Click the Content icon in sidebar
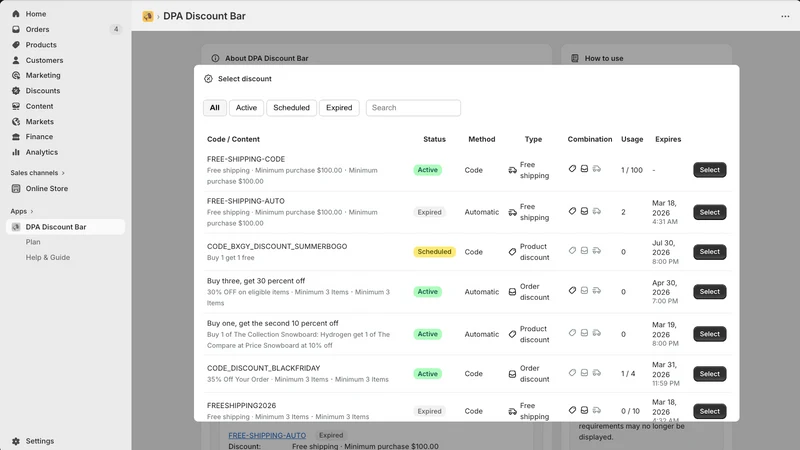This screenshot has width=800, height=450. 16,106
